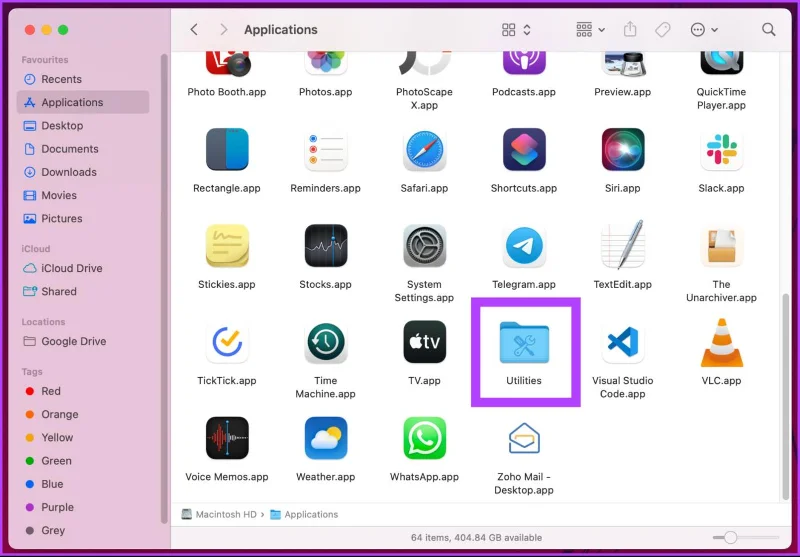Viewport: 800px width, 557px height.
Task: Select the Reminders.app icon
Action: 326,149
